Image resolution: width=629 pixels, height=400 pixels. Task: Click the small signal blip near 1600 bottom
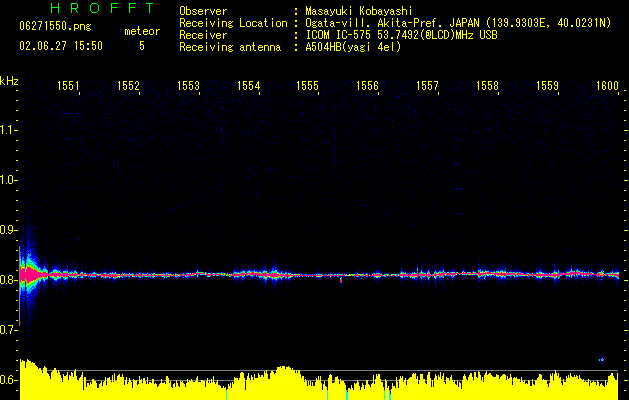coord(601,359)
